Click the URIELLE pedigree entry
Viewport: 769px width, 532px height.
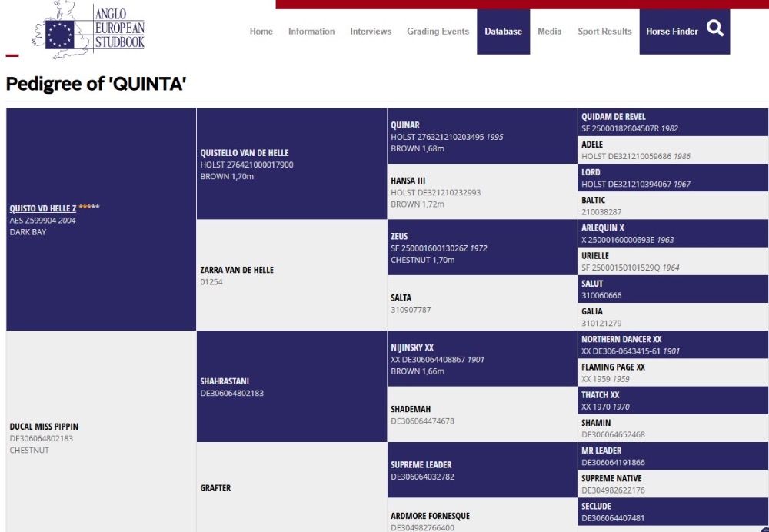tap(673, 261)
